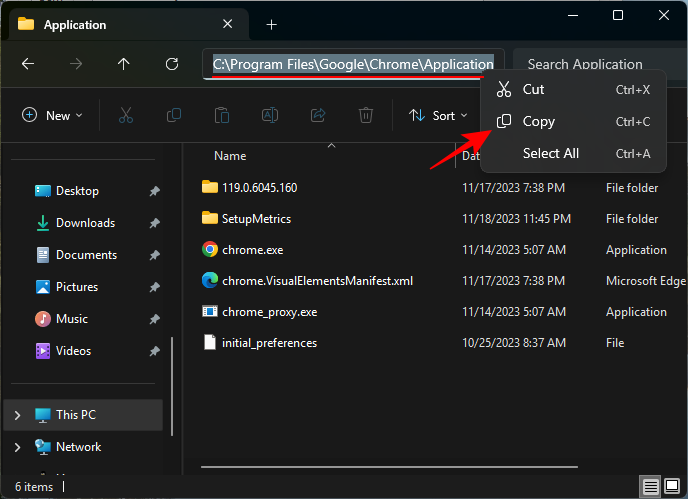Image resolution: width=688 pixels, height=499 pixels.
Task: Choose Copy from the context menu
Action: (x=573, y=122)
